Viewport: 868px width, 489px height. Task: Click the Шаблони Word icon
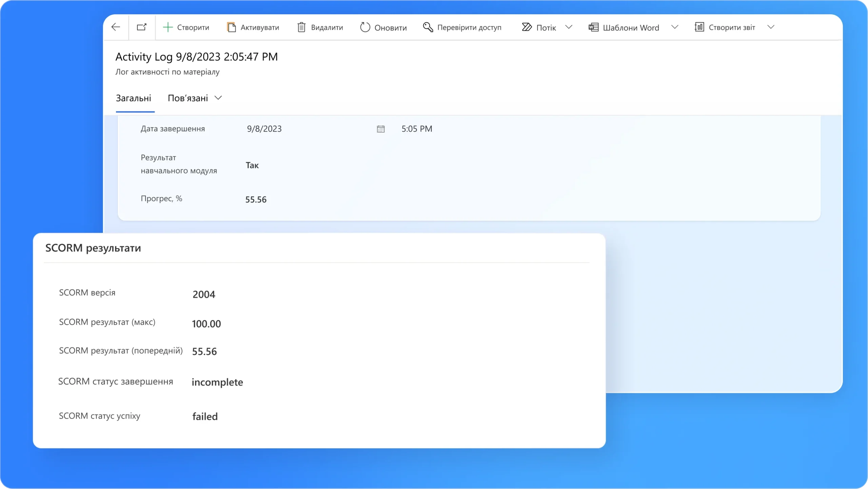click(x=593, y=27)
